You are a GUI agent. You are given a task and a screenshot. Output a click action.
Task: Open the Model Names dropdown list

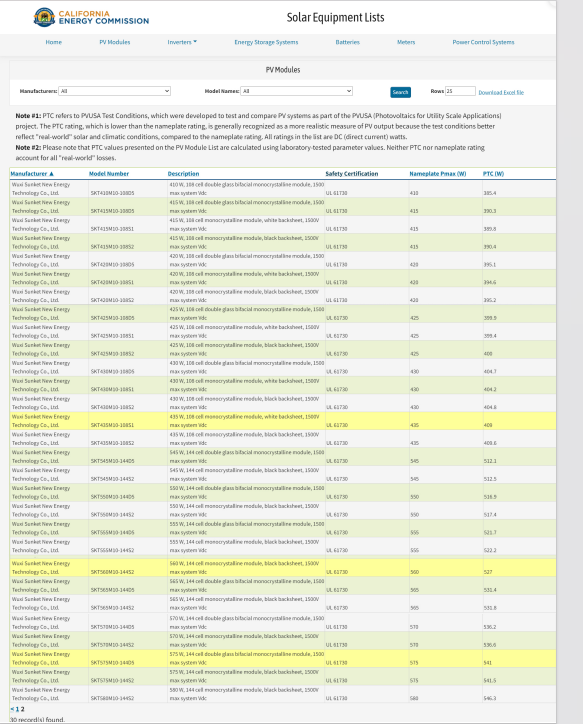pyautogui.click(x=297, y=91)
